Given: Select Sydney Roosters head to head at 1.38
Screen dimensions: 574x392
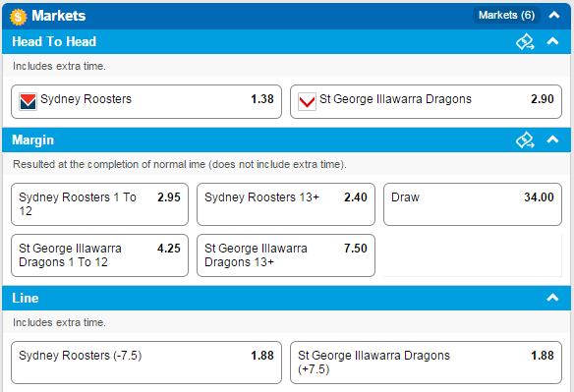Looking at the screenshot, I should [x=146, y=102].
